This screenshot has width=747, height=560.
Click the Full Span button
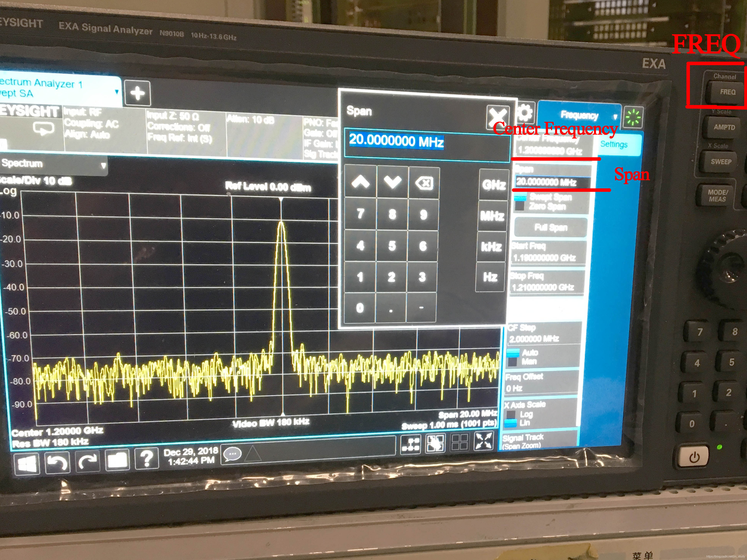(x=550, y=227)
